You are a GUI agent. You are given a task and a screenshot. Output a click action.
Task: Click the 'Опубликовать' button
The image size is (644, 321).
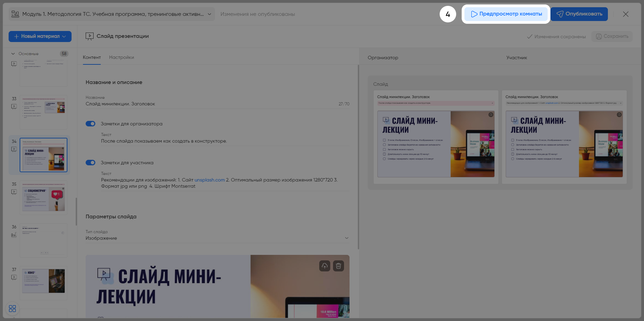(579, 14)
